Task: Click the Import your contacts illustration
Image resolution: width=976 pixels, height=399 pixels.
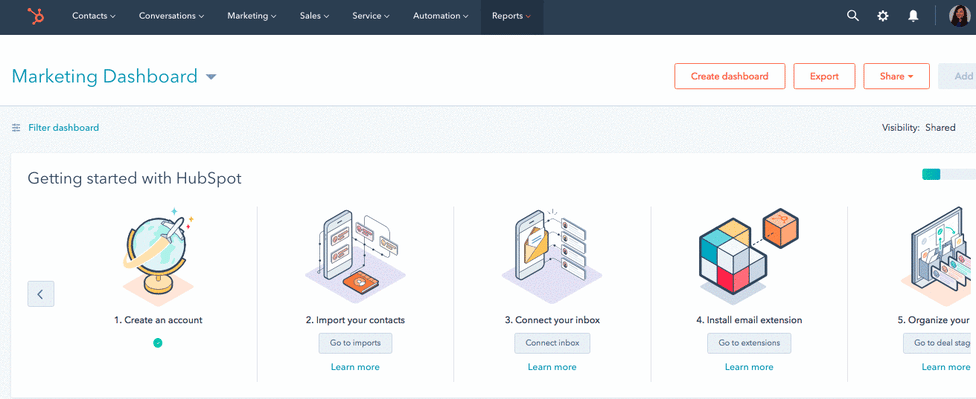Action: point(355,256)
